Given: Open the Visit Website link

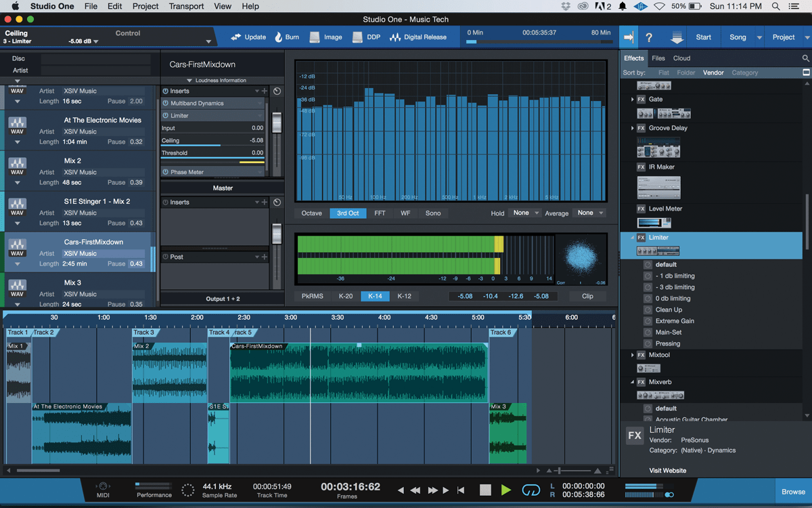Looking at the screenshot, I should click(x=668, y=470).
